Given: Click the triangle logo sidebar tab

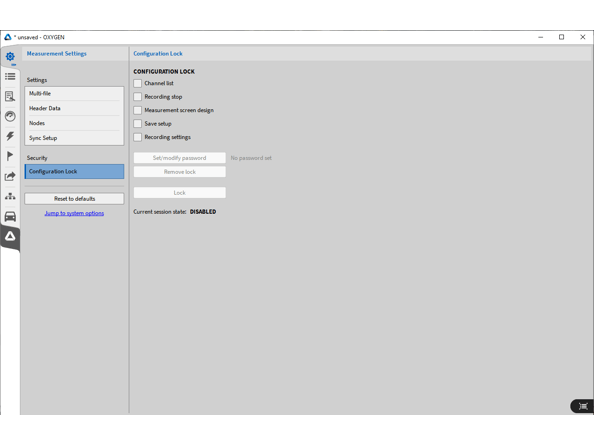Looking at the screenshot, I should 10,236.
